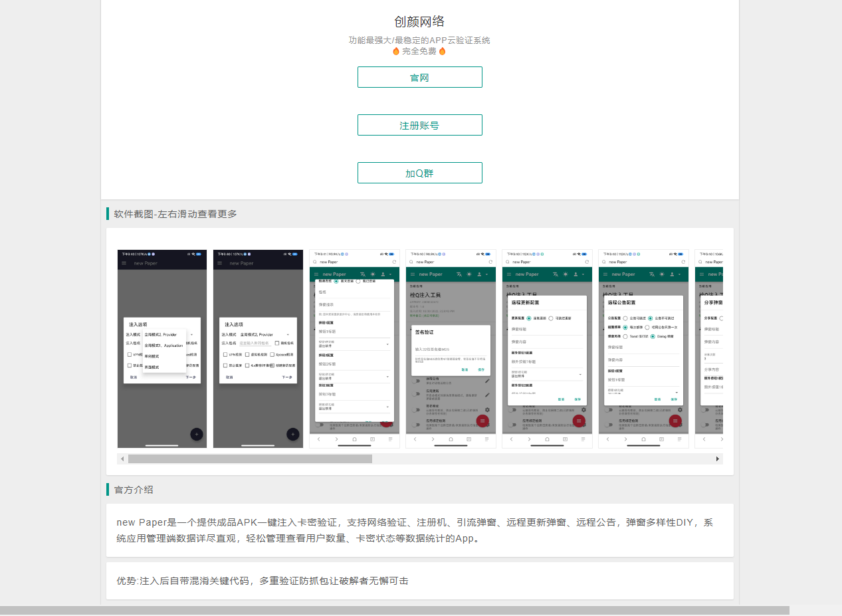Click the 功能最强大/最稳定的APP云验证系统 subtitle

(419, 41)
